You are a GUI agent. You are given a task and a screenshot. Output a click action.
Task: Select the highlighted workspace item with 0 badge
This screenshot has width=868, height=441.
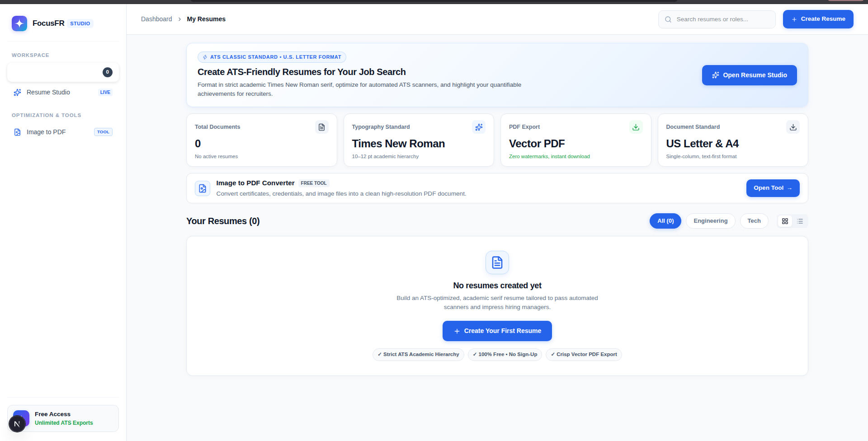click(x=63, y=72)
